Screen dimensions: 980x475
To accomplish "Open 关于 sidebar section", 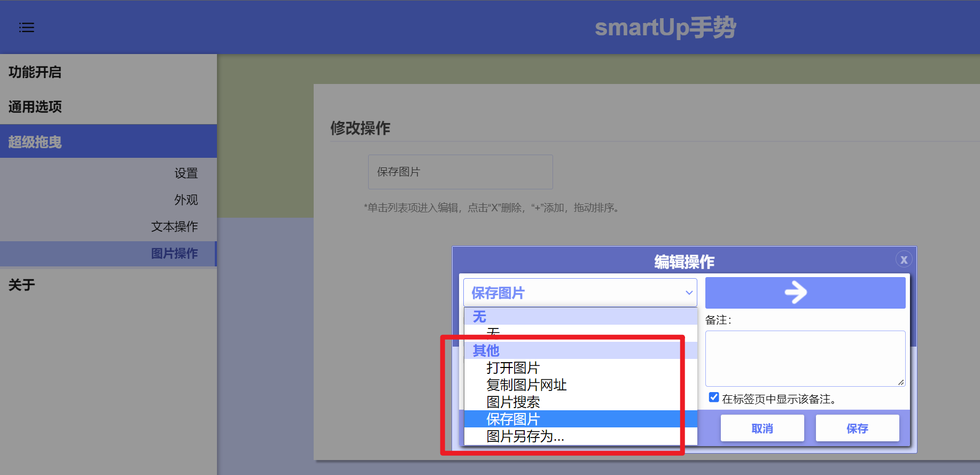I will (108, 285).
